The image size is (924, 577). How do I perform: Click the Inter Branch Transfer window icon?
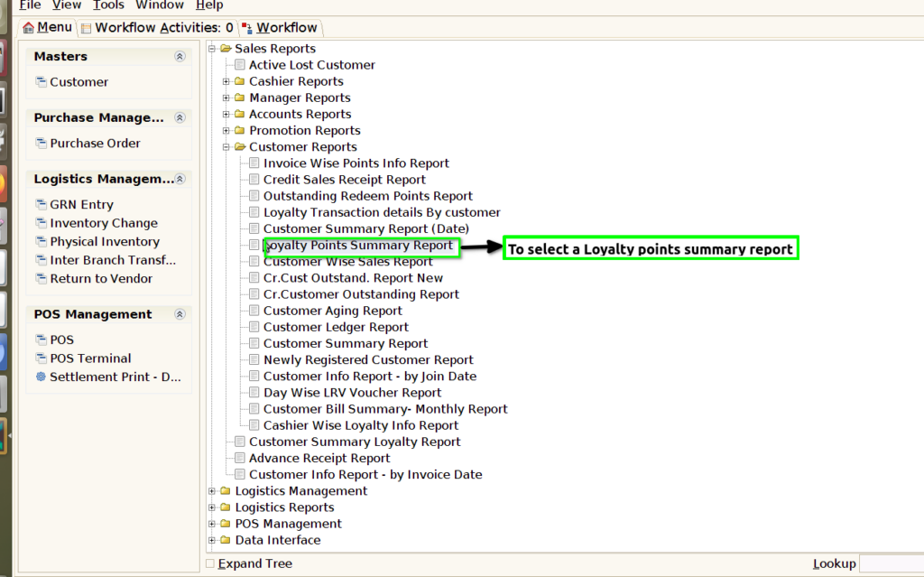tap(41, 259)
